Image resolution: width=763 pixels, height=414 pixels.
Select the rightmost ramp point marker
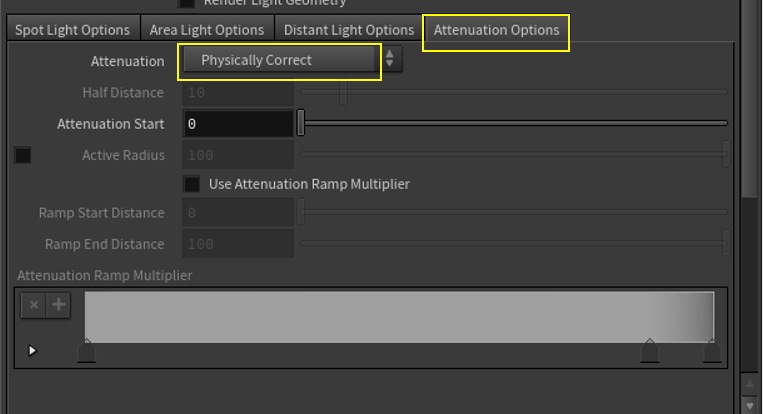[712, 350]
